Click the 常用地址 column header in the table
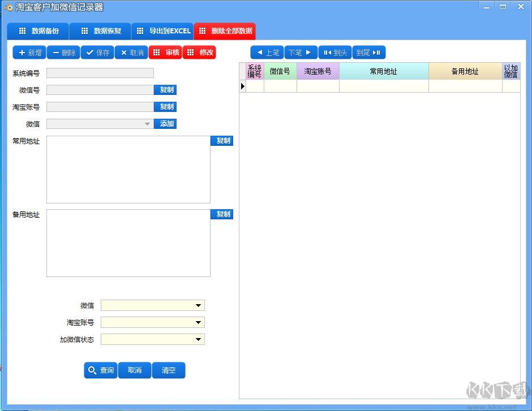Viewport: 532px width, 411px height. click(384, 71)
